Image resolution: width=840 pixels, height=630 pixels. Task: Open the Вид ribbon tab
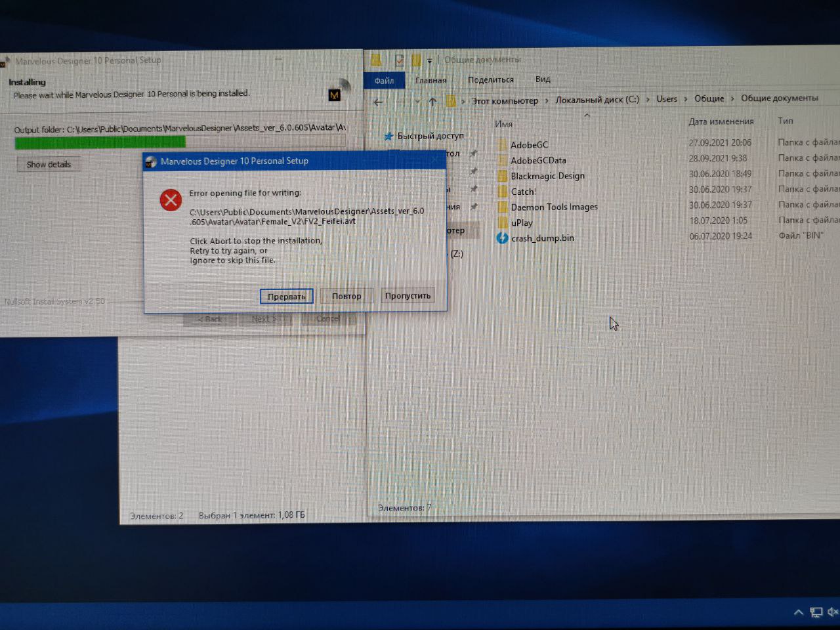[543, 79]
